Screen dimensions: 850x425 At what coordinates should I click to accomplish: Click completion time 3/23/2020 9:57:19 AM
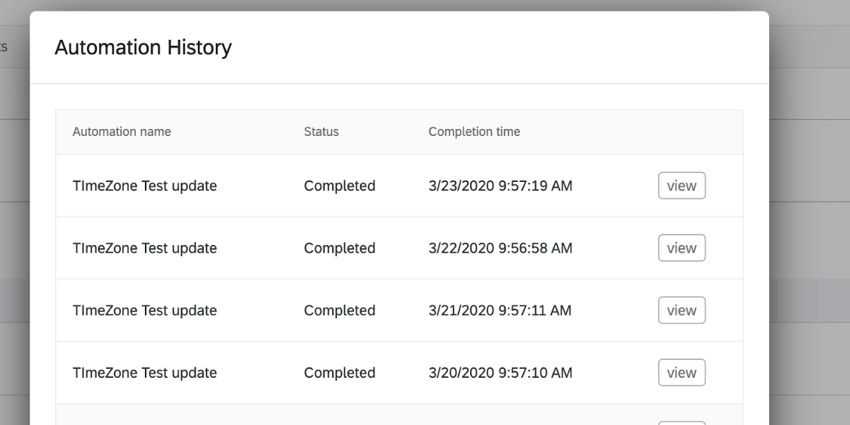[500, 186]
